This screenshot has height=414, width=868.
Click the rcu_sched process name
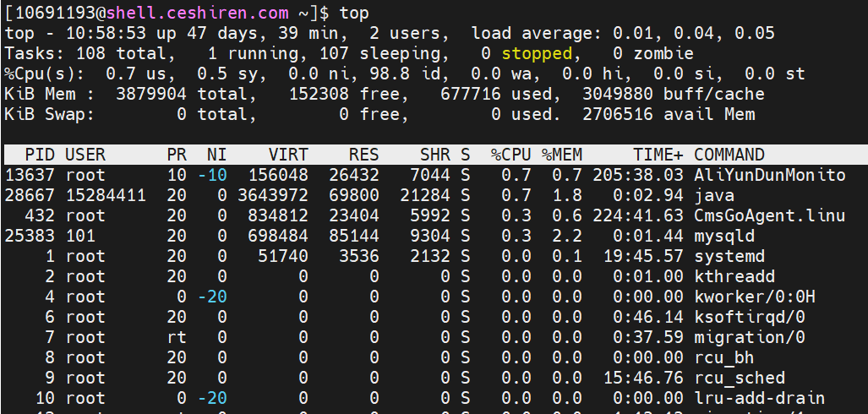(739, 378)
